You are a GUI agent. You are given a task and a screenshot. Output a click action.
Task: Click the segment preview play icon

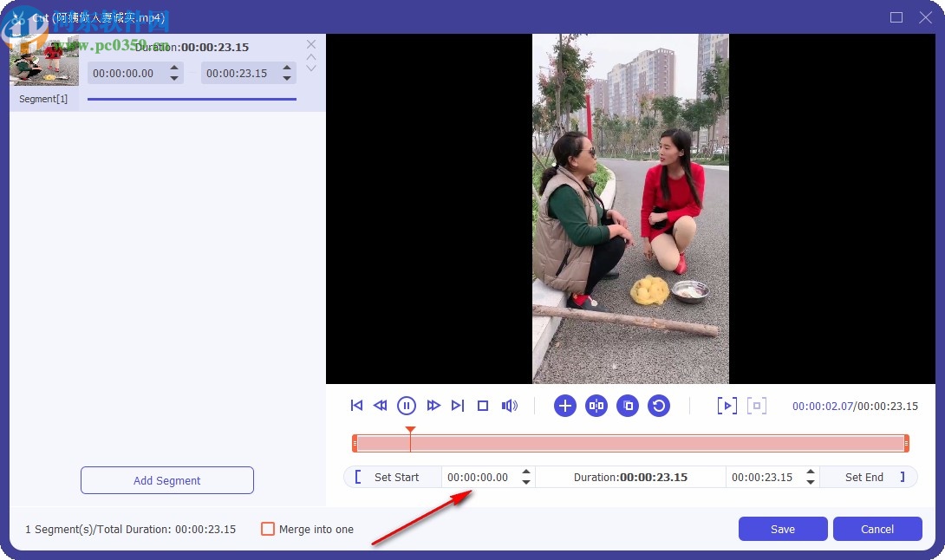point(727,405)
